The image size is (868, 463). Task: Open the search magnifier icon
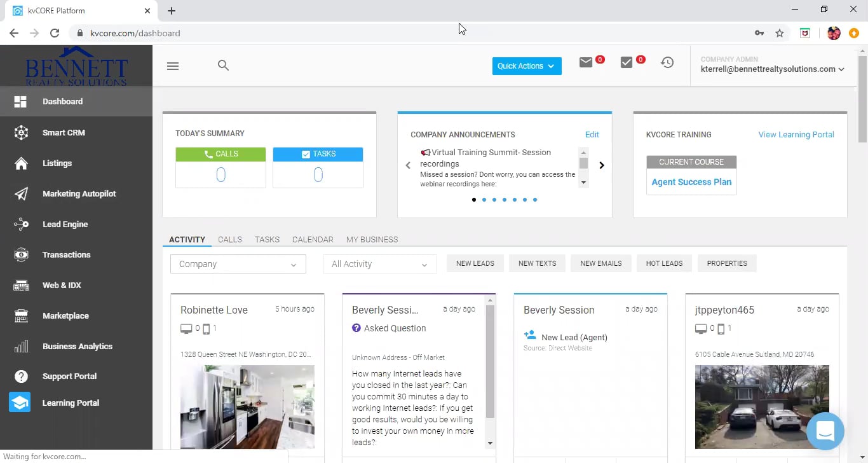pyautogui.click(x=223, y=65)
